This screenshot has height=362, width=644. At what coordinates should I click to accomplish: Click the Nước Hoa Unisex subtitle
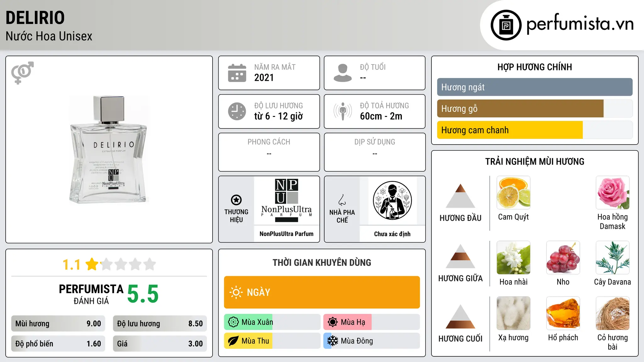coord(49,36)
